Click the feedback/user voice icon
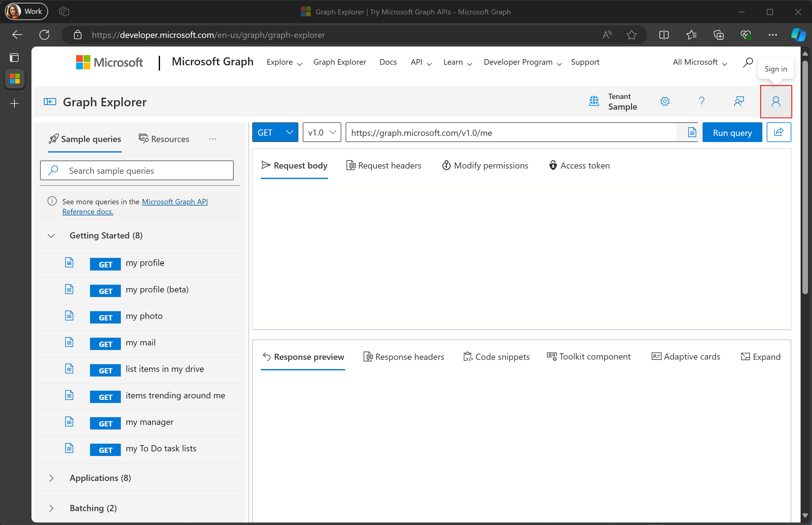Image resolution: width=812 pixels, height=525 pixels. coord(739,101)
